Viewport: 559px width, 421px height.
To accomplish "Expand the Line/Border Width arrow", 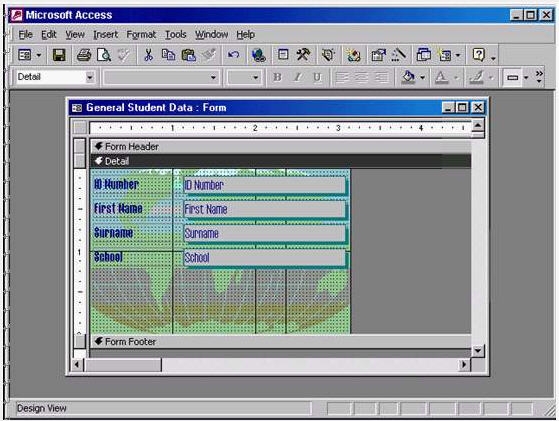I will point(526,77).
